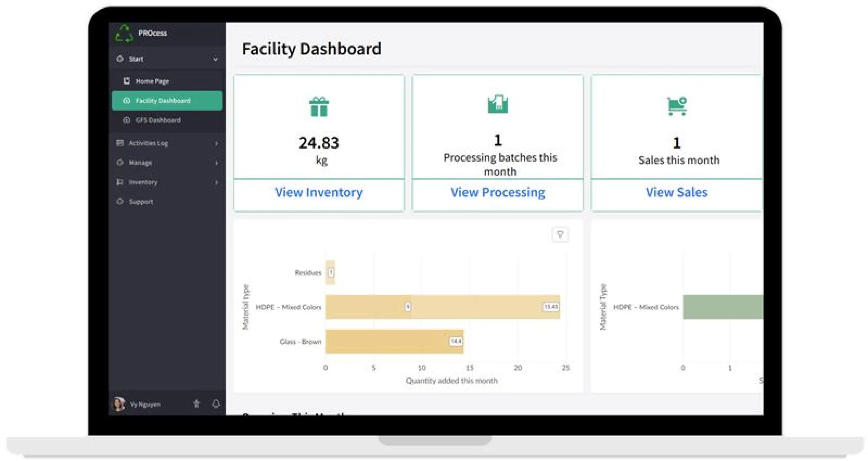The image size is (868, 461).
Task: Expand the Manage menu chevron
Action: [216, 163]
